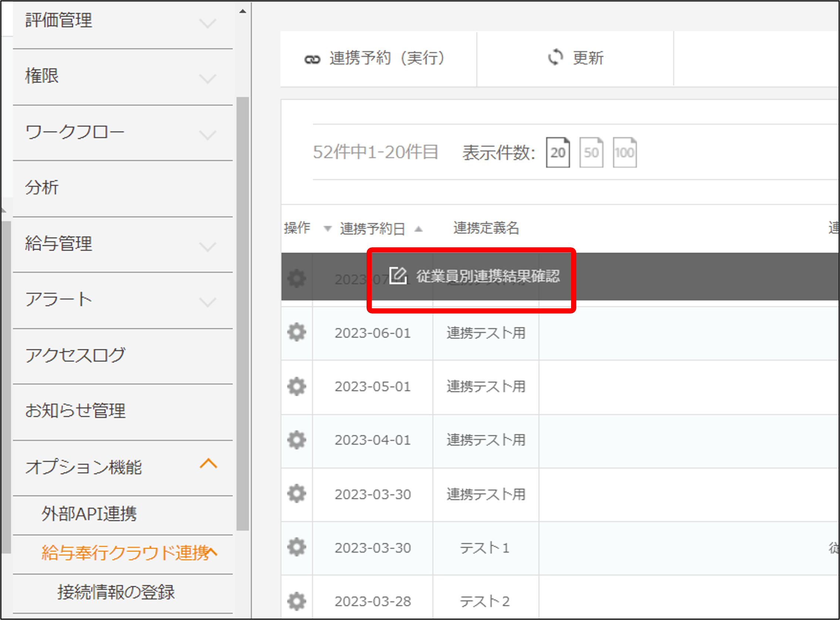
Task: Click the 更新 button
Action: [575, 58]
